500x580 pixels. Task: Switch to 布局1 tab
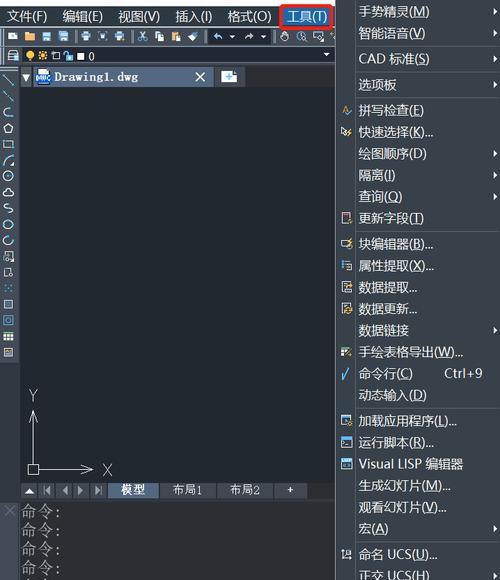click(x=188, y=490)
